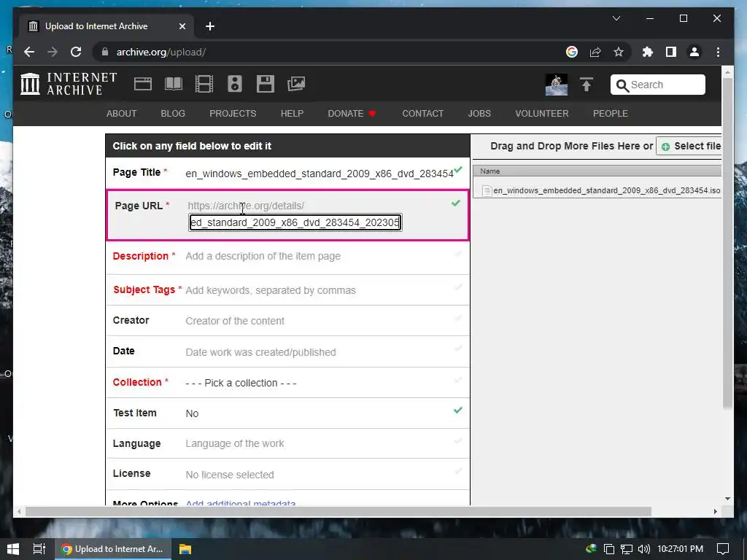Click the taskbar clock 10:27:01 PM
747x560 pixels.
point(681,549)
